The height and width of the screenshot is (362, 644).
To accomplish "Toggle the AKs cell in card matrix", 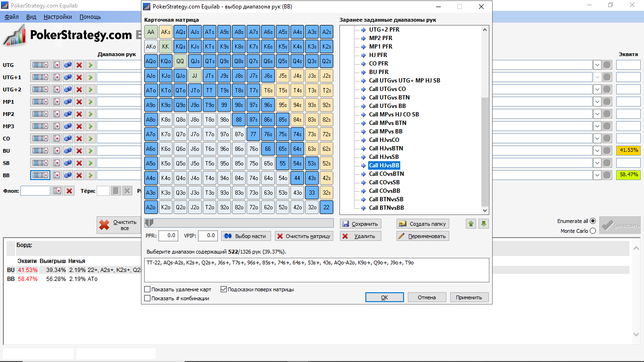I will click(165, 32).
